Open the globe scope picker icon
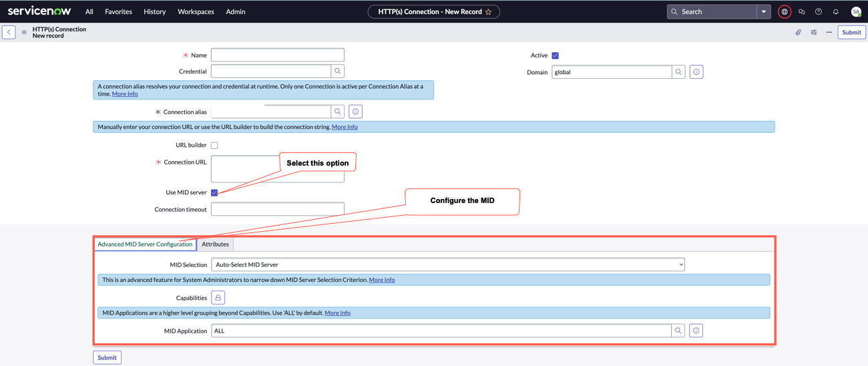Viewport: 868px width, 366px height. pos(785,12)
